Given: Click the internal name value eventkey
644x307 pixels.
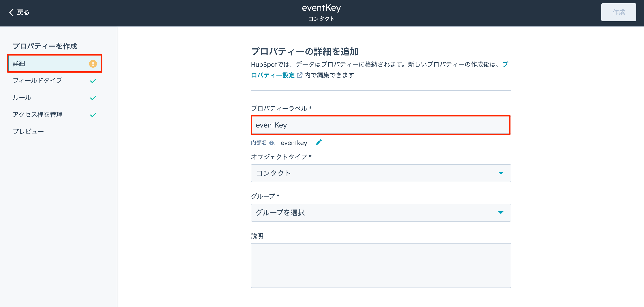Looking at the screenshot, I should (x=294, y=143).
